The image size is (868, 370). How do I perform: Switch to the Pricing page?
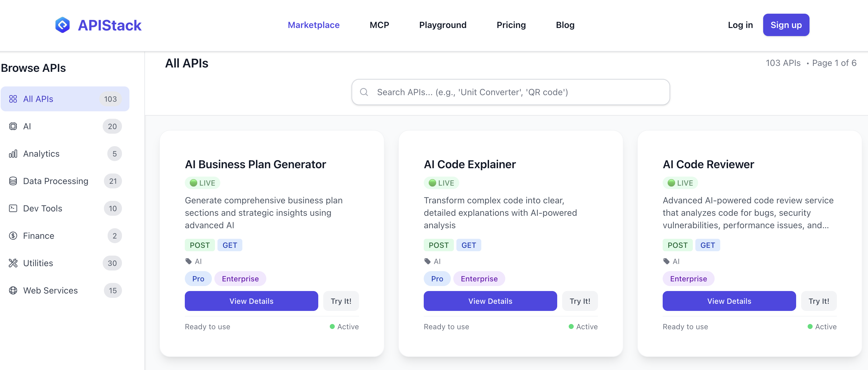point(511,25)
